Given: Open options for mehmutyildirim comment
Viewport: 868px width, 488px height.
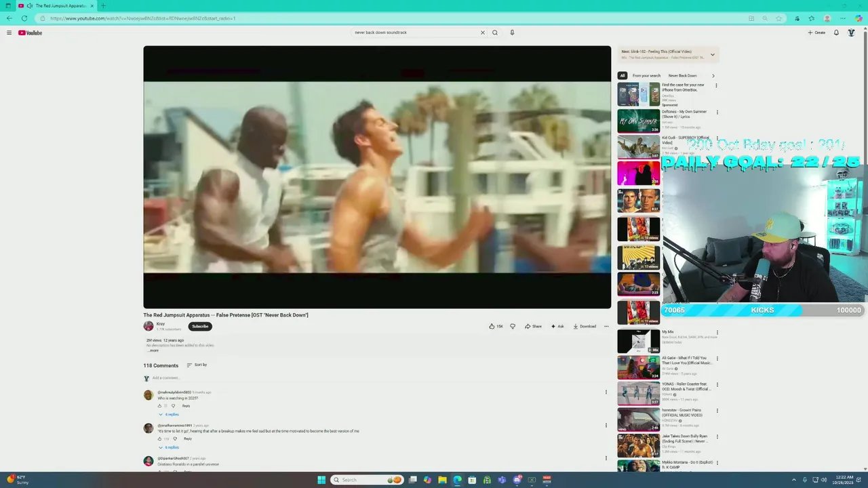Looking at the screenshot, I should [606, 392].
